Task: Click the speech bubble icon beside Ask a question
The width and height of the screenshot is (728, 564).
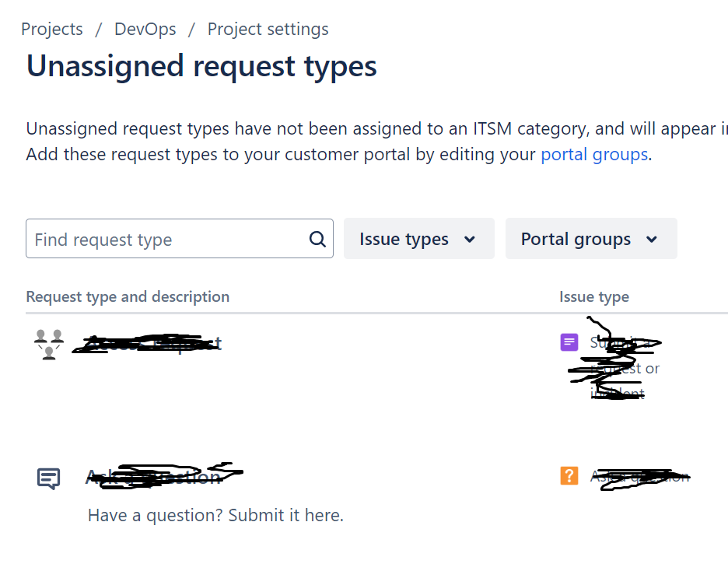Action: [x=47, y=478]
